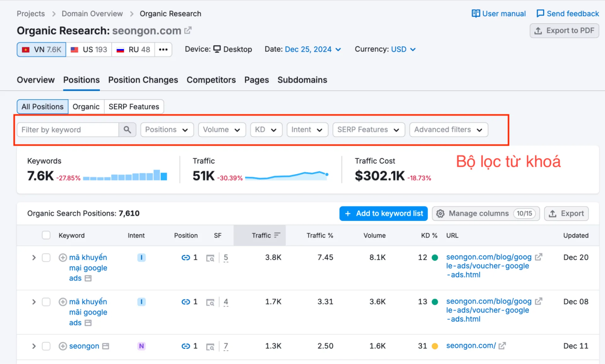The height and width of the screenshot is (364, 605).
Task: Open the Intent filter dropdown
Action: pos(307,130)
